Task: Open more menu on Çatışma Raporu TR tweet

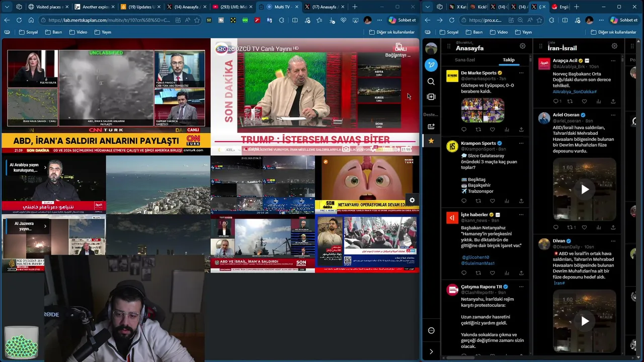Action: 521,287
